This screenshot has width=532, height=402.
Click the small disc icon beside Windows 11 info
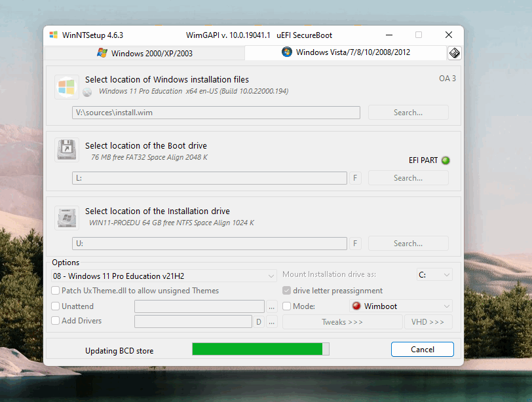click(87, 92)
